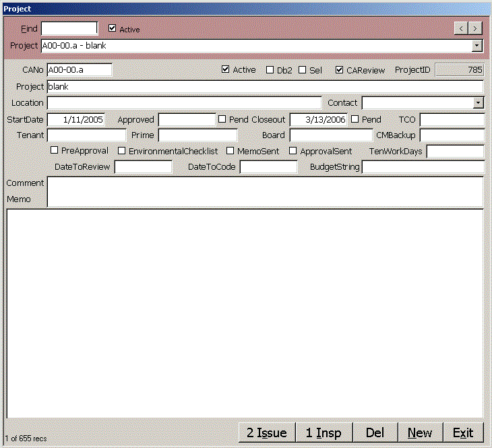Click the Del button
This screenshot has height=448, width=492.
375,433
